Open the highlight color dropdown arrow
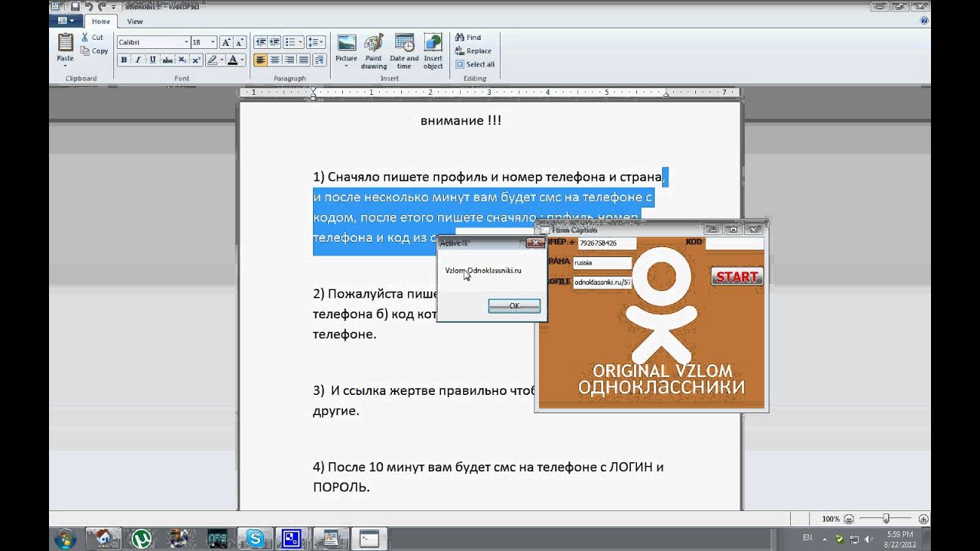This screenshot has height=551, width=980. (222, 60)
